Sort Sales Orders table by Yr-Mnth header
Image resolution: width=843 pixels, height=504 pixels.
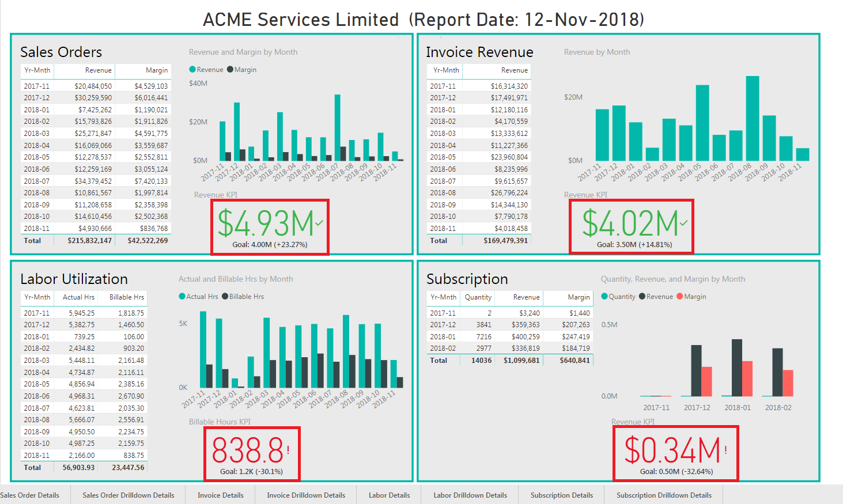coord(37,70)
